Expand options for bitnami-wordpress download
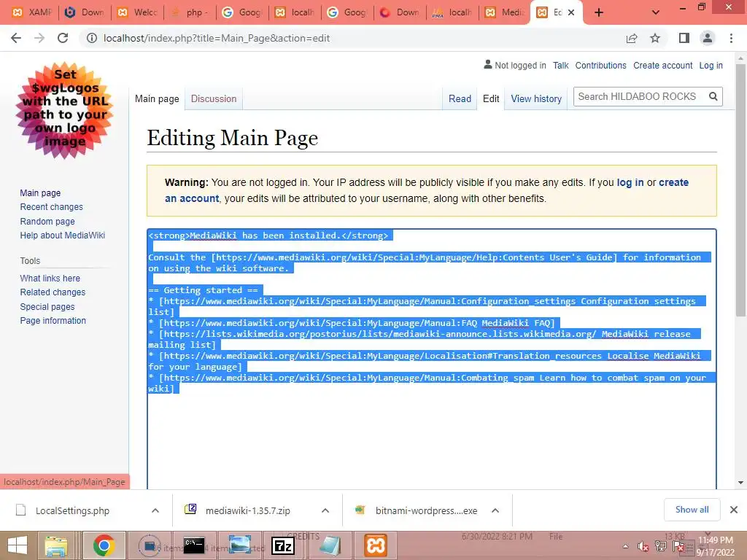The height and width of the screenshot is (560, 747). point(495,510)
